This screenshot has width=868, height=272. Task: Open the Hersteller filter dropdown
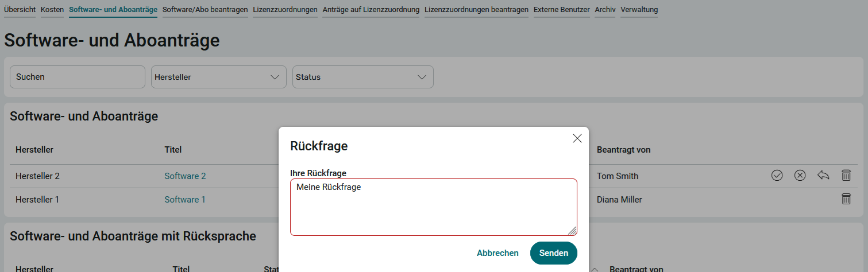218,77
